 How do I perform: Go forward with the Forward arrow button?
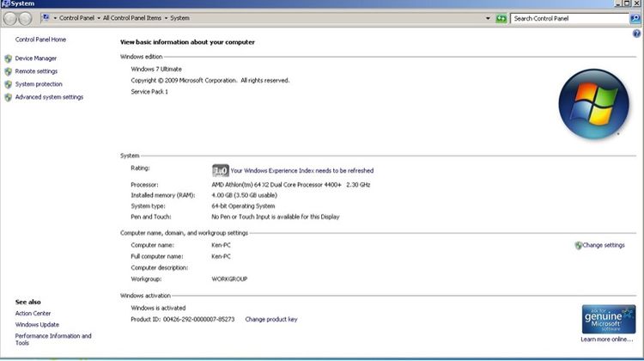click(x=25, y=19)
